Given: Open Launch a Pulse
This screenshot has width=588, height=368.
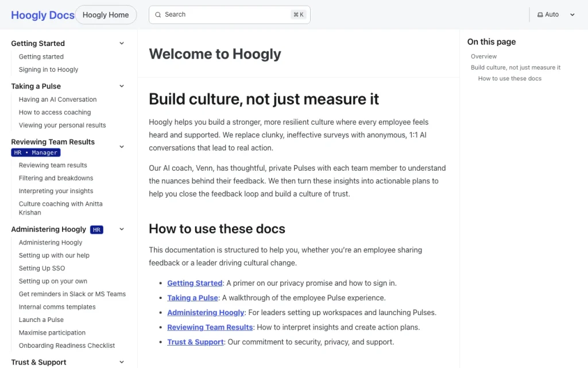Looking at the screenshot, I should click(x=41, y=320).
